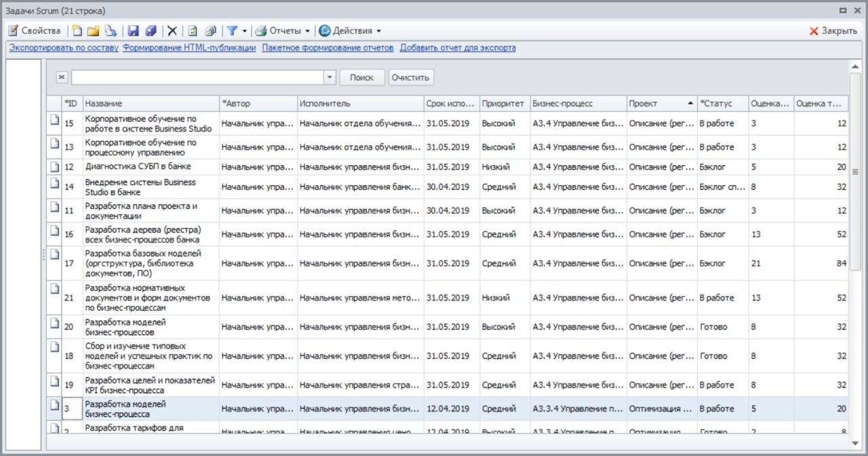Click document icon of row ID 14
Viewport: 868px width, 456px height.
(54, 182)
